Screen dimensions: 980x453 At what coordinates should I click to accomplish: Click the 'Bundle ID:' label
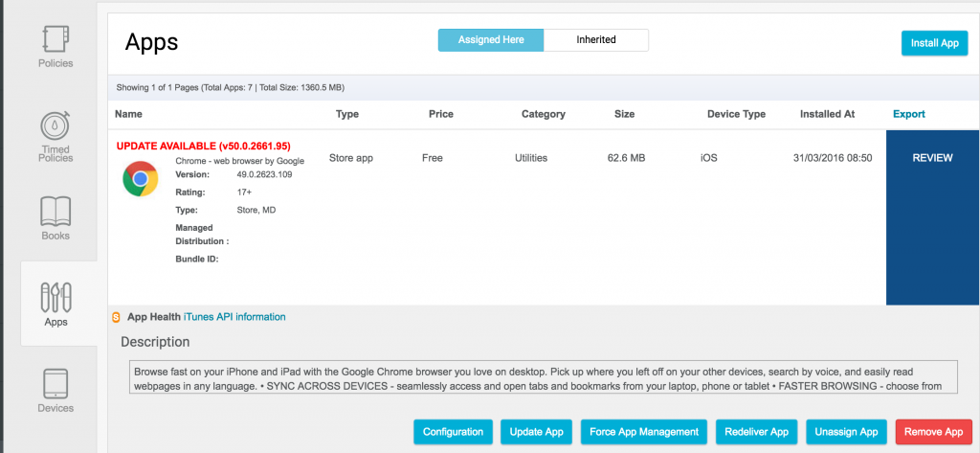point(197,259)
